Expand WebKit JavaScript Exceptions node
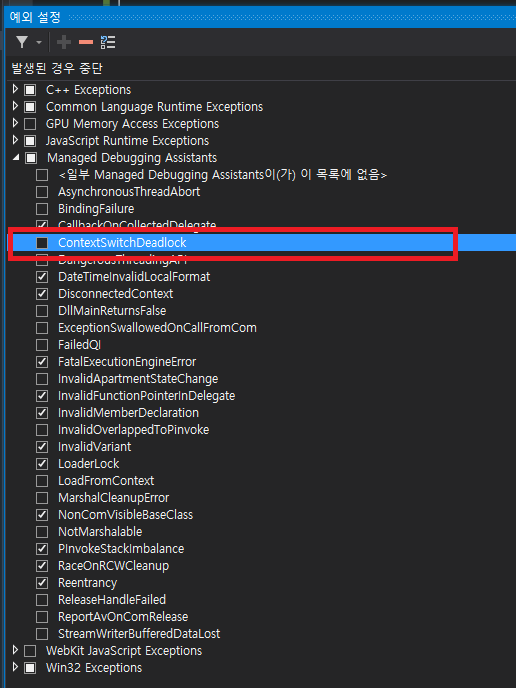The width and height of the screenshot is (516, 688). tap(15, 650)
